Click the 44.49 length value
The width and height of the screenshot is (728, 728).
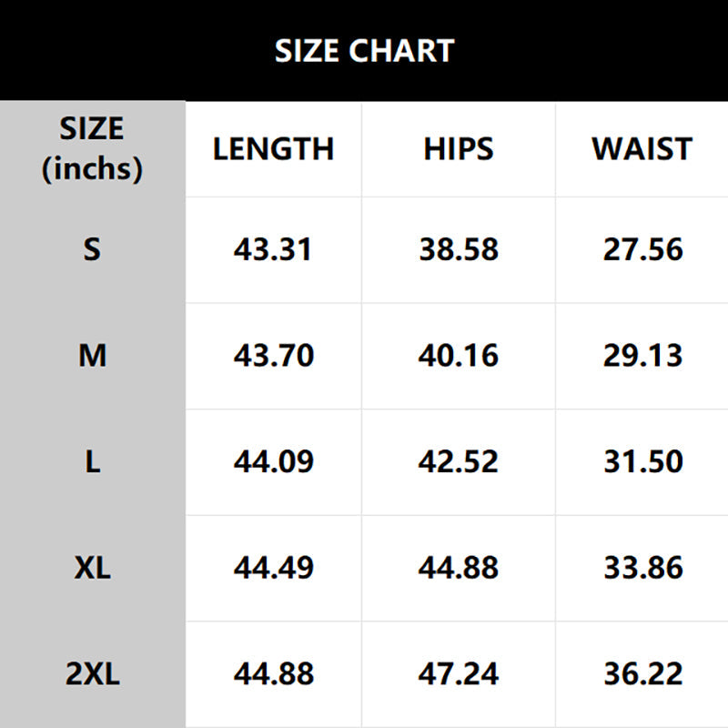[x=273, y=568]
